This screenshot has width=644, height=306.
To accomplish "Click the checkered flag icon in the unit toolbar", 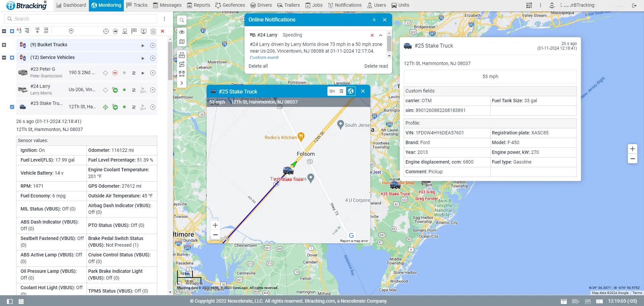I will pos(134,31).
